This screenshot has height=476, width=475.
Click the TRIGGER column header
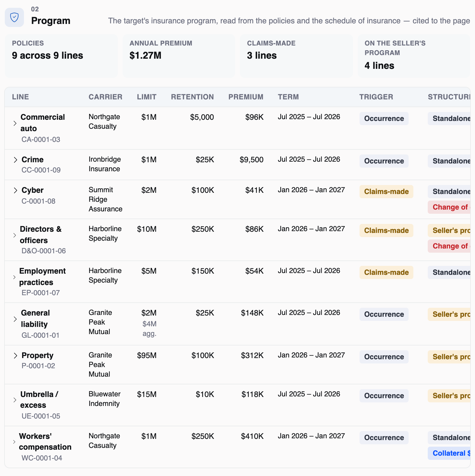coord(376,97)
